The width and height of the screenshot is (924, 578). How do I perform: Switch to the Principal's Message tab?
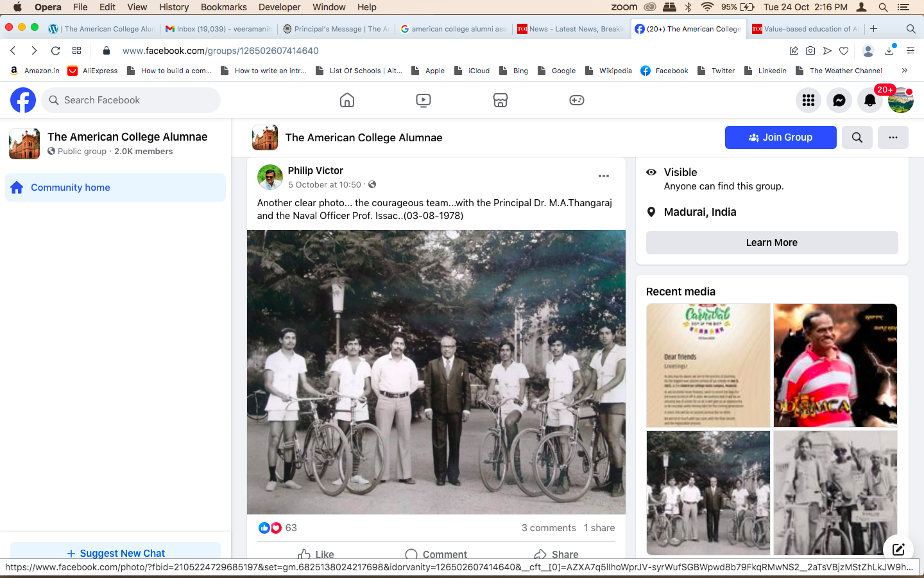[x=336, y=29]
